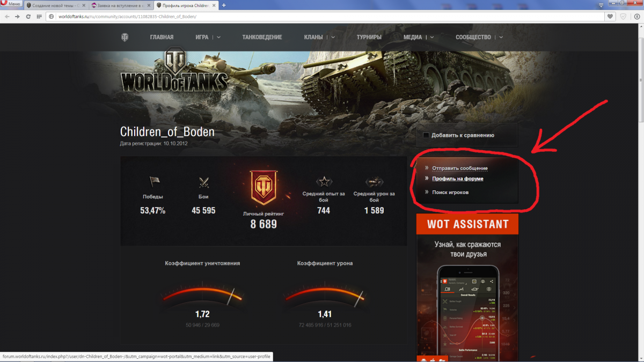
Task: Click the average damage value 1 589
Action: coord(374,211)
